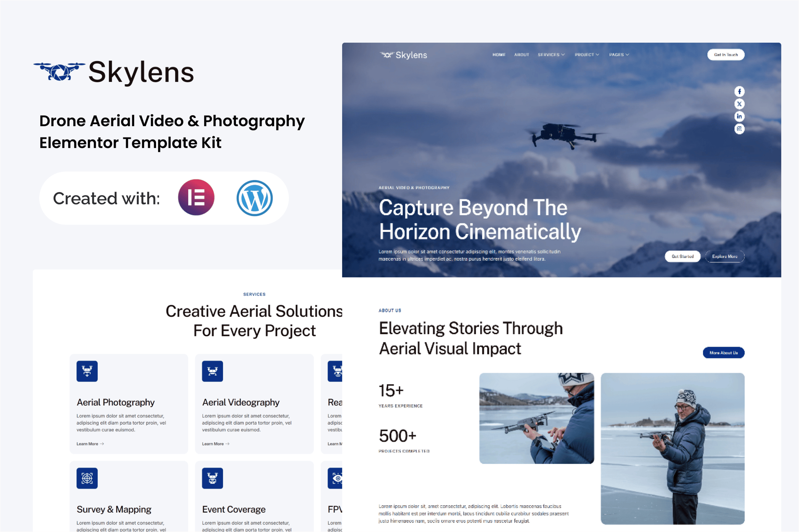Open the X (Twitter) social icon
Screen dimensions: 799x532
tap(739, 104)
